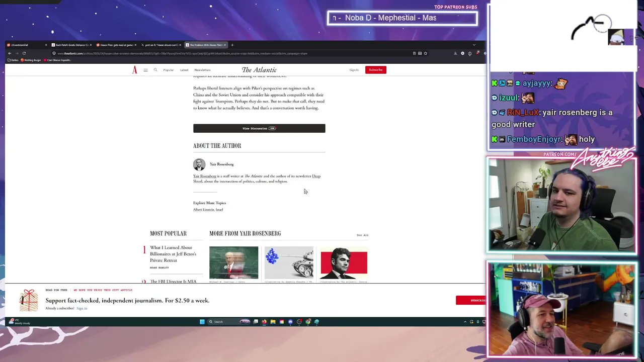This screenshot has height=362, width=644.
Task: Click the gift box icon in banner
Action: pyautogui.click(x=29, y=300)
